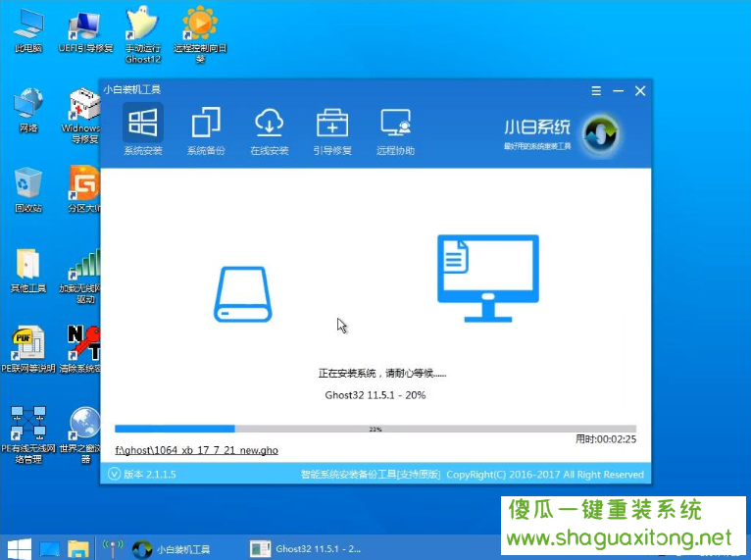Open 加载无线网驱动 signal bars icon
Image resolution: width=751 pixels, height=560 pixels.
pos(80,276)
